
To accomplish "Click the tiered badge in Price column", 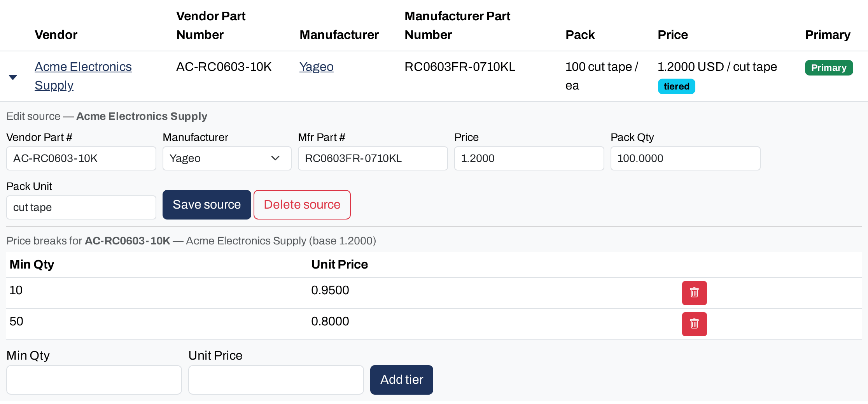I will 676,86.
